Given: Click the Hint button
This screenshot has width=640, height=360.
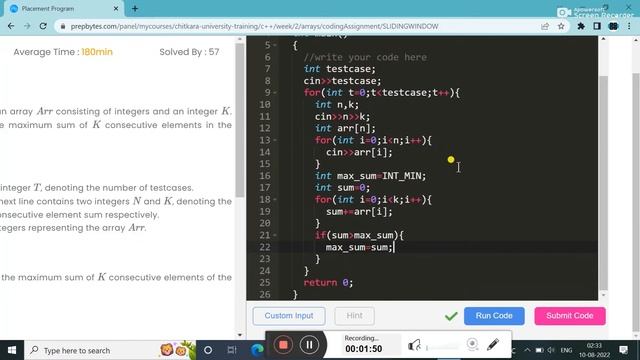Looking at the screenshot, I should click(x=354, y=316).
